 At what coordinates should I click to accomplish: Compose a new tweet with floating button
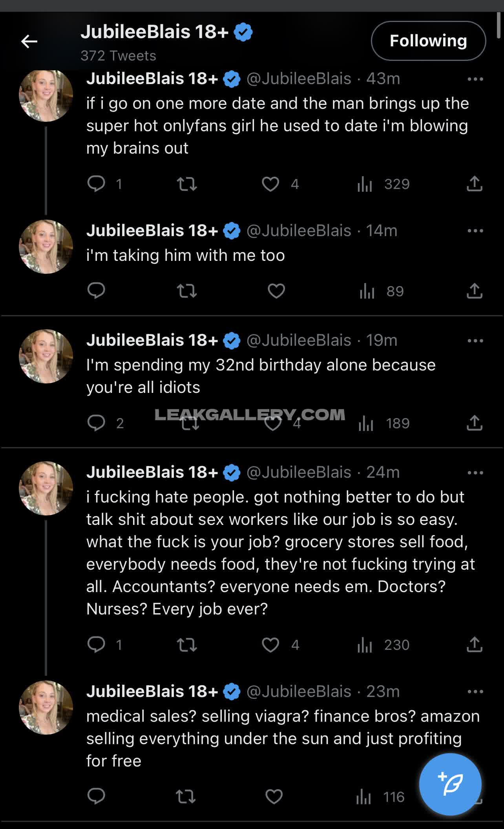point(450,784)
